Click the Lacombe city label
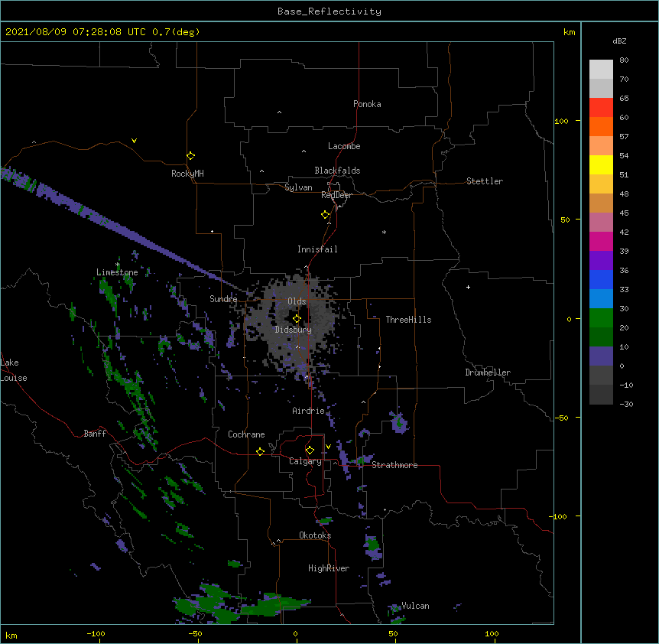The width and height of the screenshot is (659, 644). point(344,146)
